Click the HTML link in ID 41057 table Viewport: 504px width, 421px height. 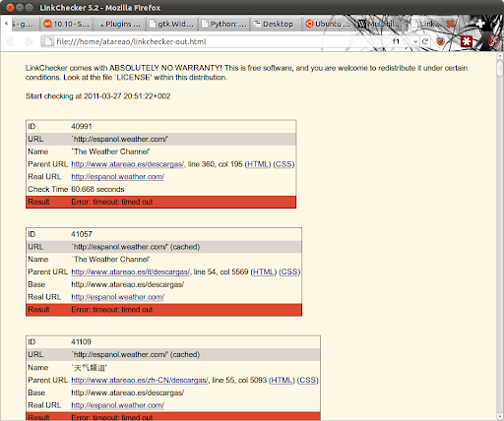(263, 271)
